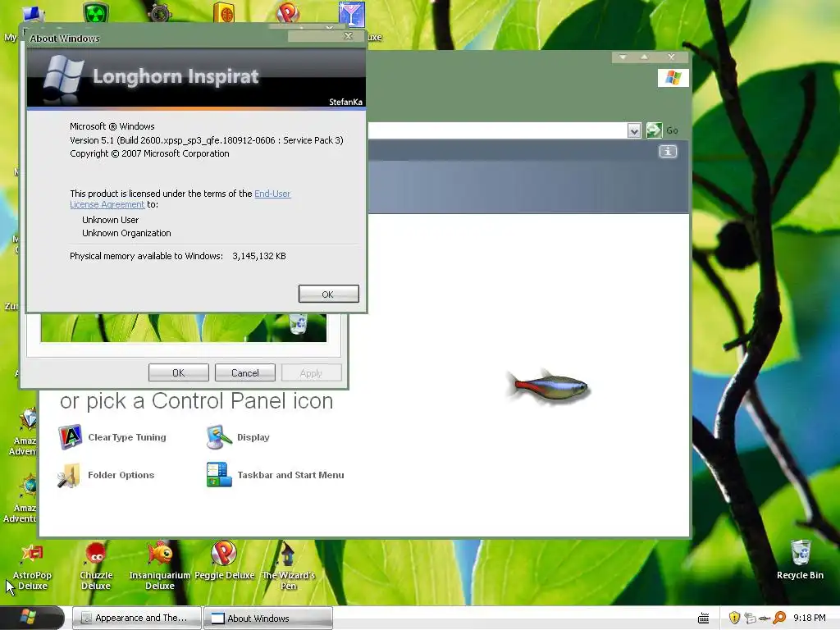Click the safely remove hardware tray icon
840x630 pixels.
pos(750,619)
